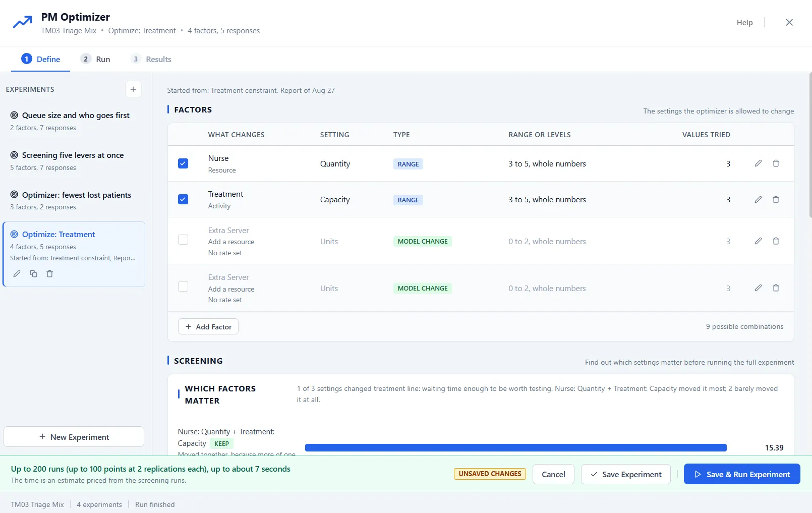Add a new experiment with the plus icon
The image size is (812, 513).
coord(133,89)
